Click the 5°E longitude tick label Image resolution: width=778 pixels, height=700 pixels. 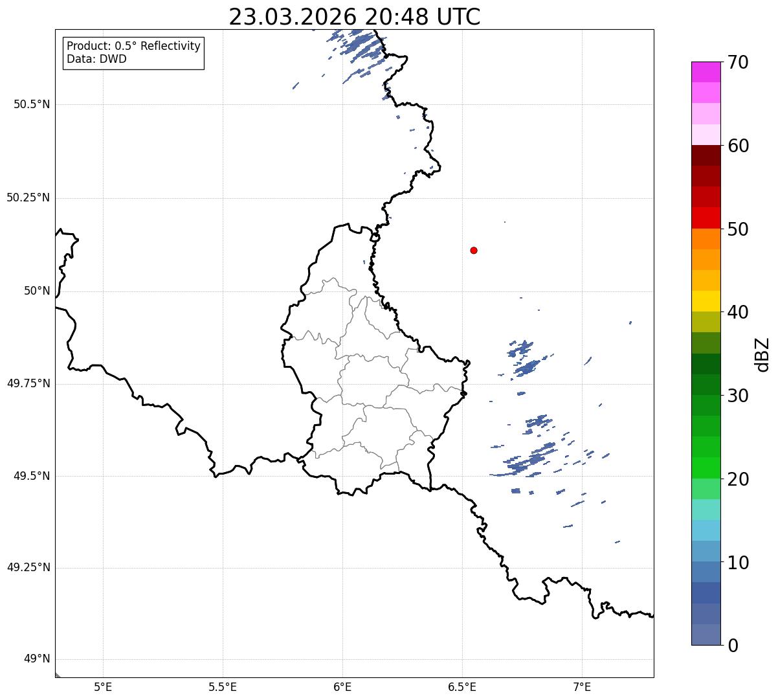[x=103, y=687]
